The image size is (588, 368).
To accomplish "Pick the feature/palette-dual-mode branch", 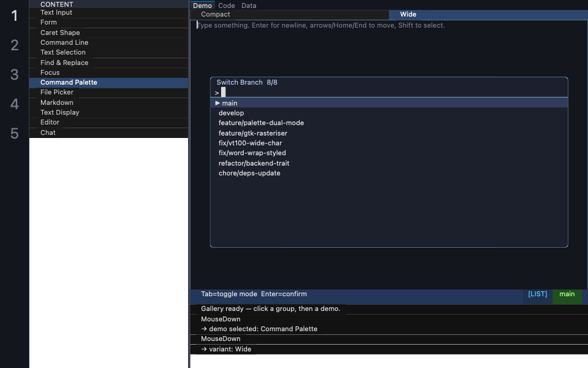I will coord(390,123).
